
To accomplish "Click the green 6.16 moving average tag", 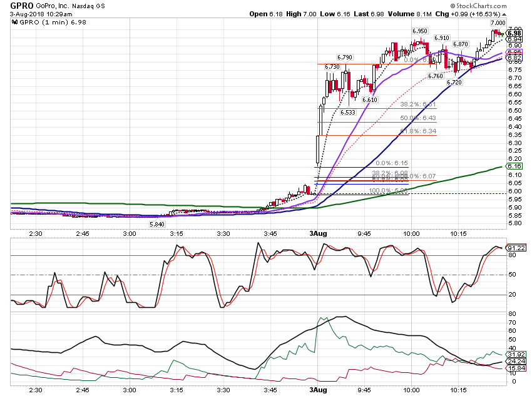I will [514, 166].
